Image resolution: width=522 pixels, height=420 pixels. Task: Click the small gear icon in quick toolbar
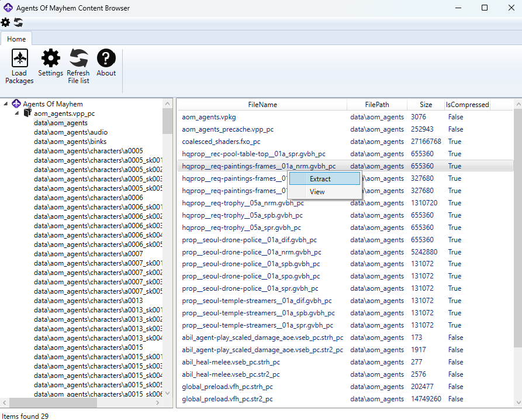coord(5,22)
